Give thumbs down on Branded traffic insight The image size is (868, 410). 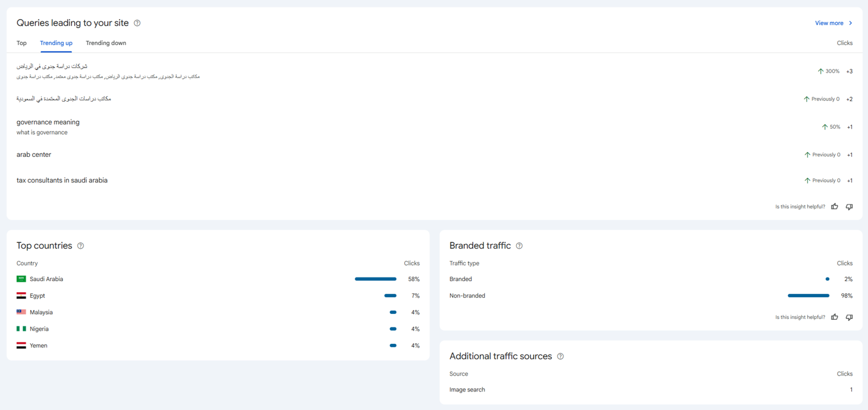[x=850, y=317]
